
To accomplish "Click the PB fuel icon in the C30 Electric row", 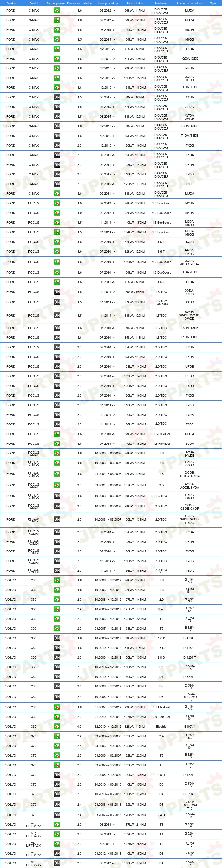I will 57,727.
